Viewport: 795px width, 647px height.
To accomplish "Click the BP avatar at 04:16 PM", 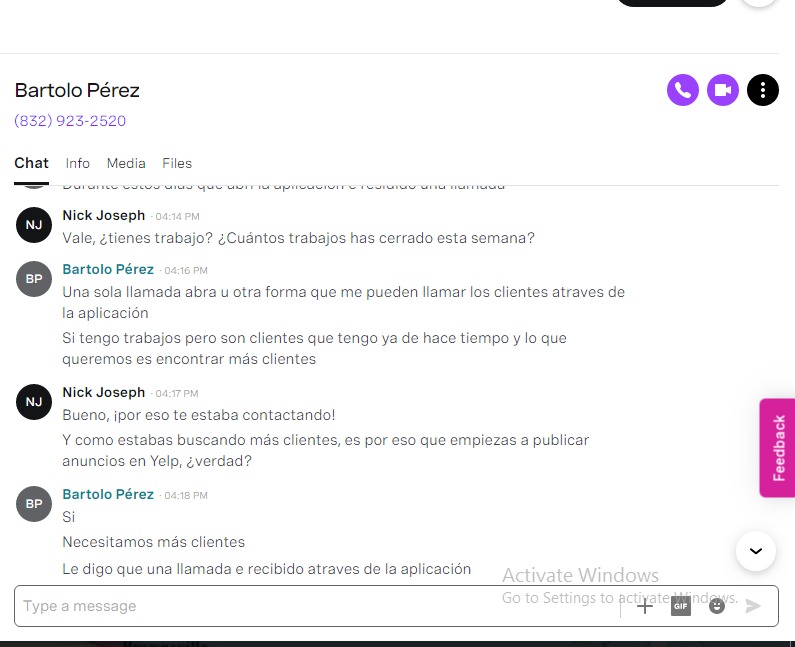I will [x=34, y=279].
